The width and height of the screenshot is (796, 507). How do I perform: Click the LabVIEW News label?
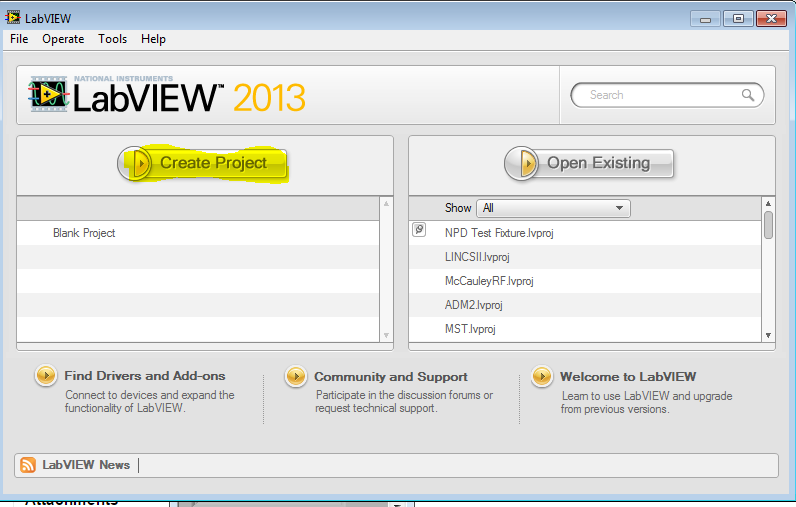pos(86,465)
